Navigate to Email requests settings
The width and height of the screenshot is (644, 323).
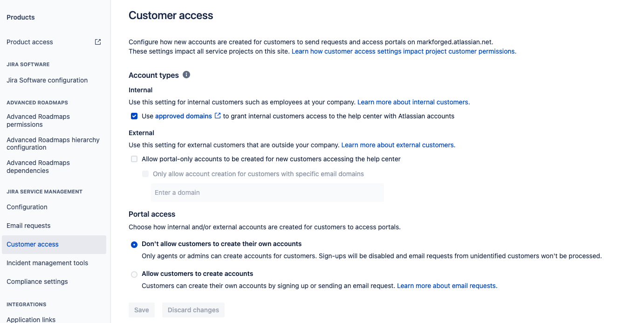[28, 225]
